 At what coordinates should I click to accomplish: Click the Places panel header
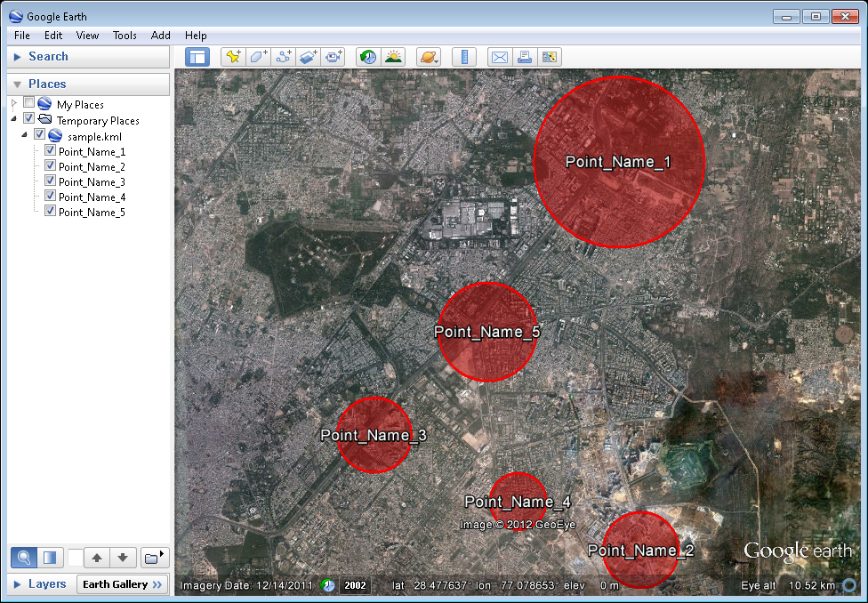point(89,84)
